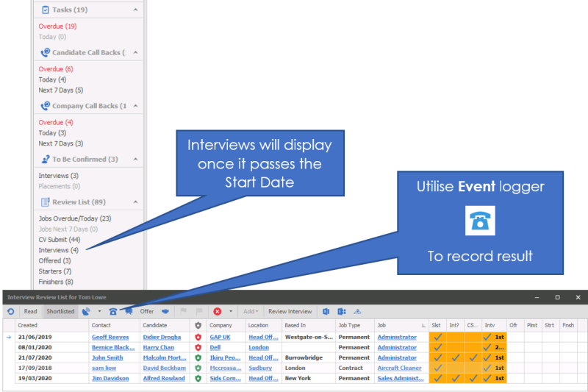Image resolution: width=588 pixels, height=392 pixels.
Task: Open the Didier Drogba candidate link
Action: point(161,337)
